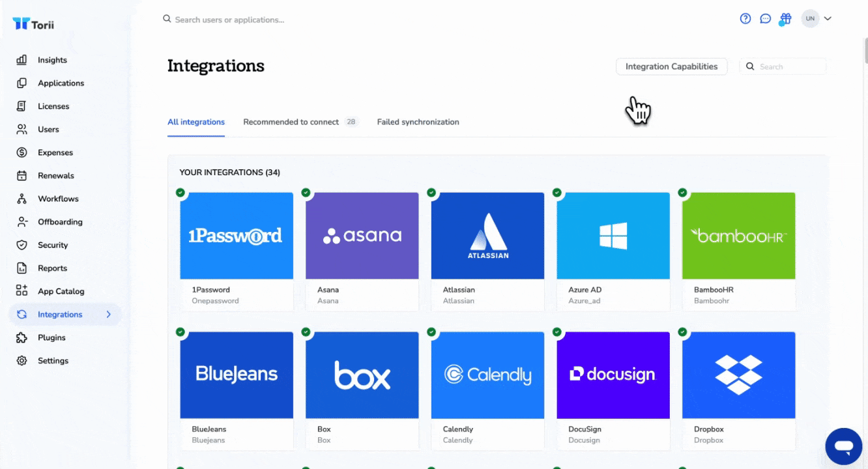The image size is (868, 469).
Task: Click the Renewals calendar icon
Action: click(x=22, y=175)
